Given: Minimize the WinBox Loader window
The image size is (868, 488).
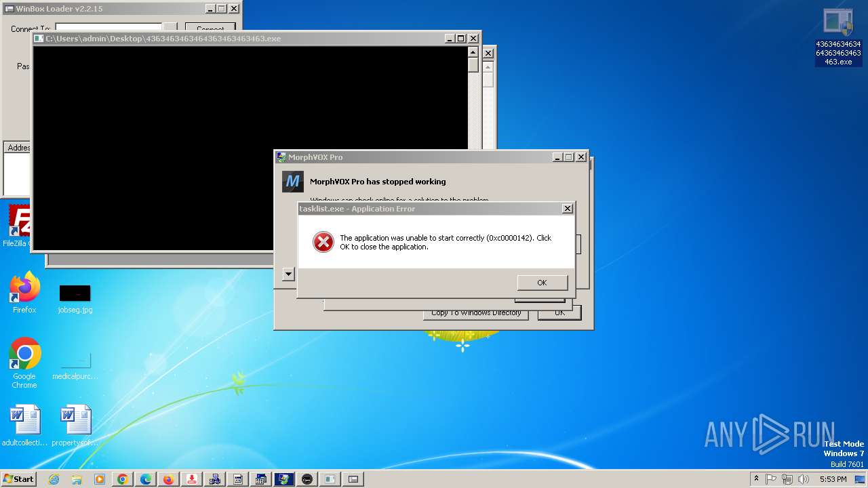Looking at the screenshot, I should (211, 9).
